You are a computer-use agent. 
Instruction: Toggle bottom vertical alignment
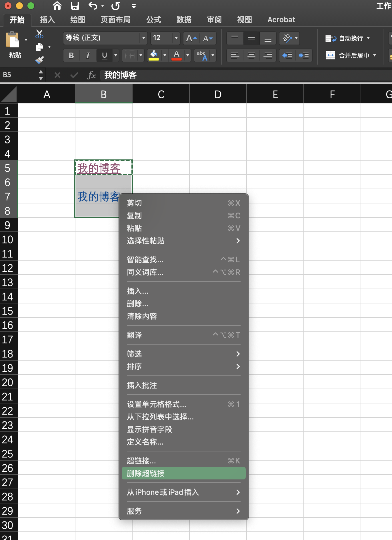(268, 38)
